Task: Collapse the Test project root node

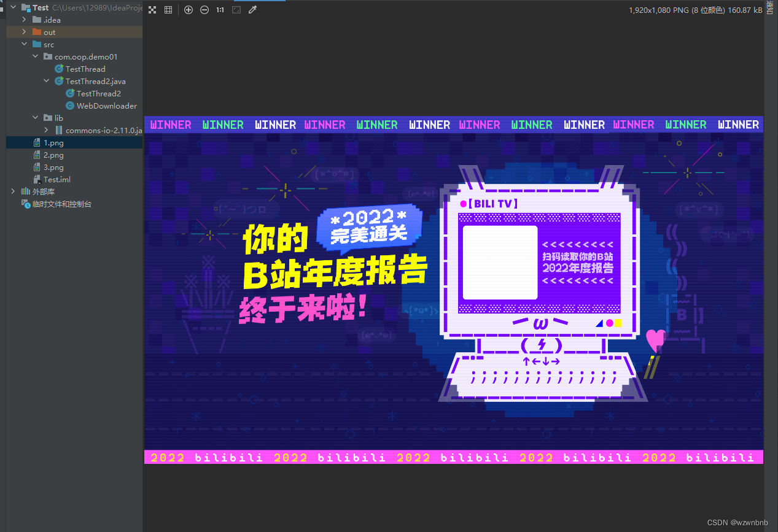Action: [13, 7]
